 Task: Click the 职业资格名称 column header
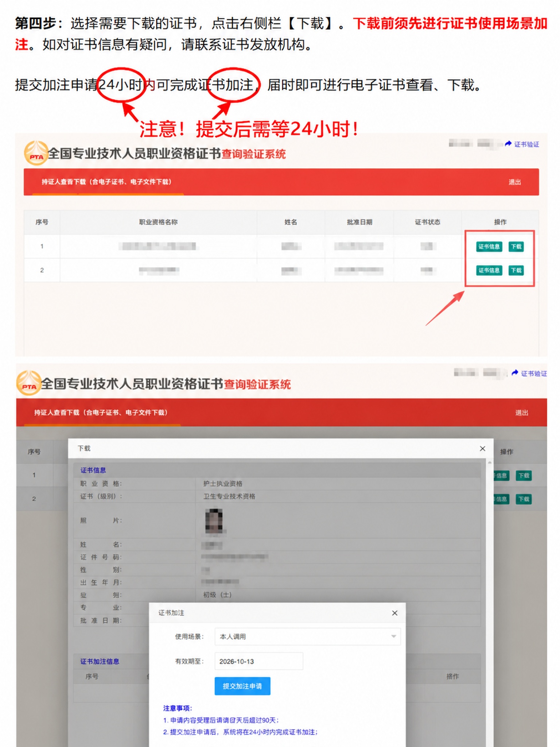coord(158,222)
